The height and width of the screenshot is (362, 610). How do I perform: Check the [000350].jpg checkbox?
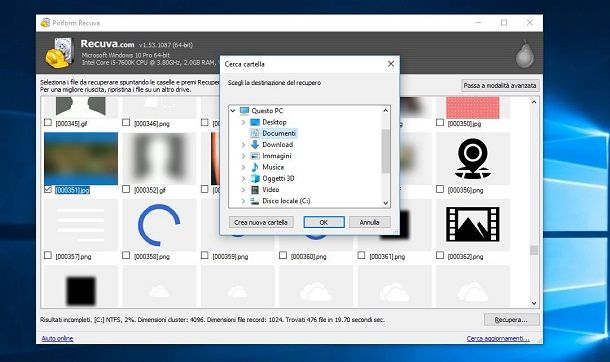coord(440,122)
